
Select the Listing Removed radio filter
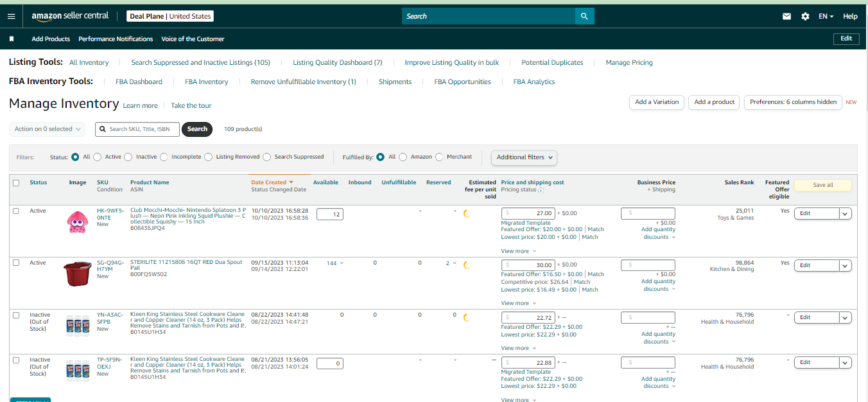coord(209,157)
